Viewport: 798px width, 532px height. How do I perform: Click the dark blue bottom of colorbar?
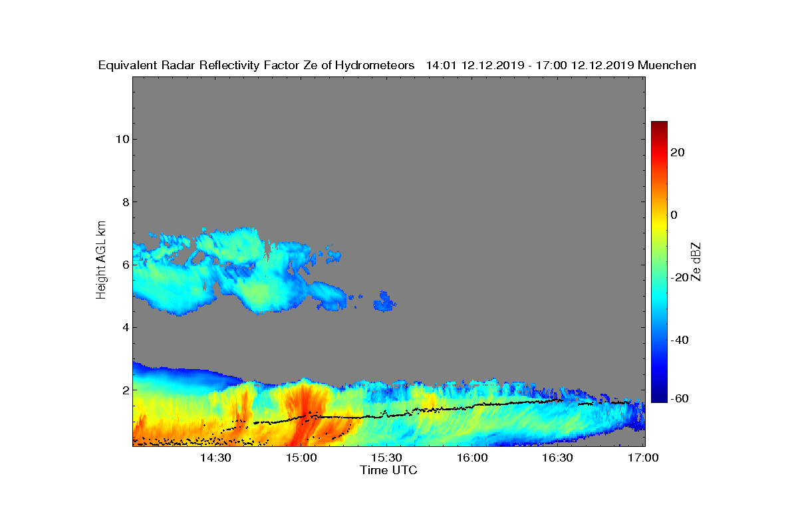pyautogui.click(x=659, y=398)
